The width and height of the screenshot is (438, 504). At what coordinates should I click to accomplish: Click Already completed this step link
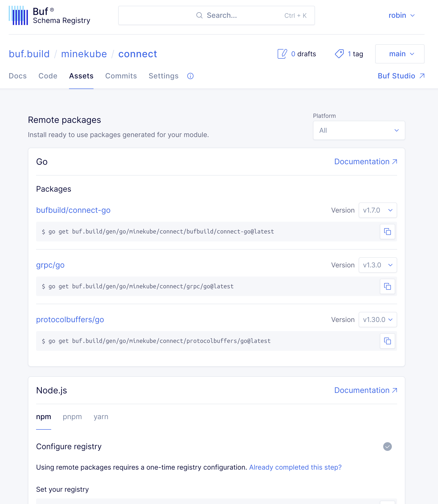295,467
